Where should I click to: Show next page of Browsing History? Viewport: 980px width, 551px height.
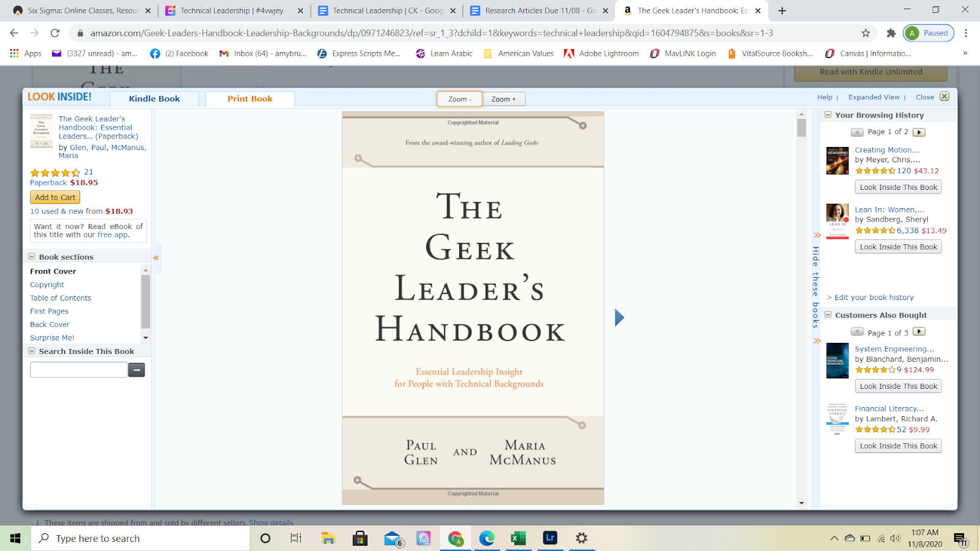tap(919, 132)
